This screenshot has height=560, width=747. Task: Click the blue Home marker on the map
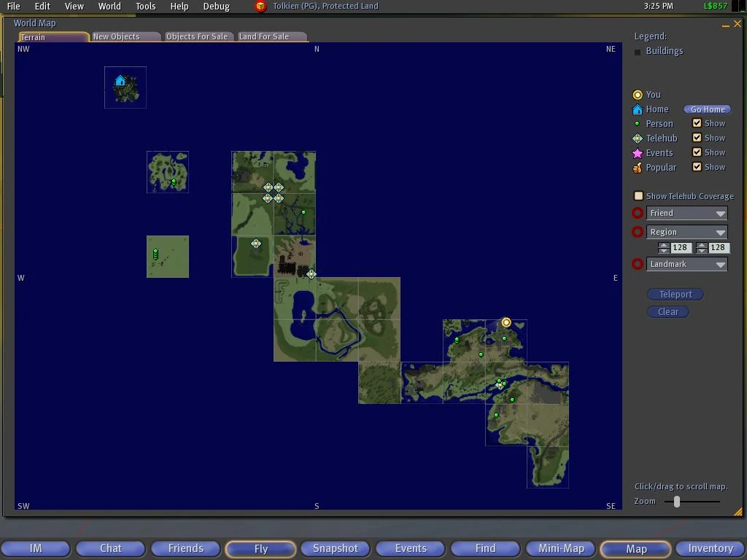(x=120, y=80)
